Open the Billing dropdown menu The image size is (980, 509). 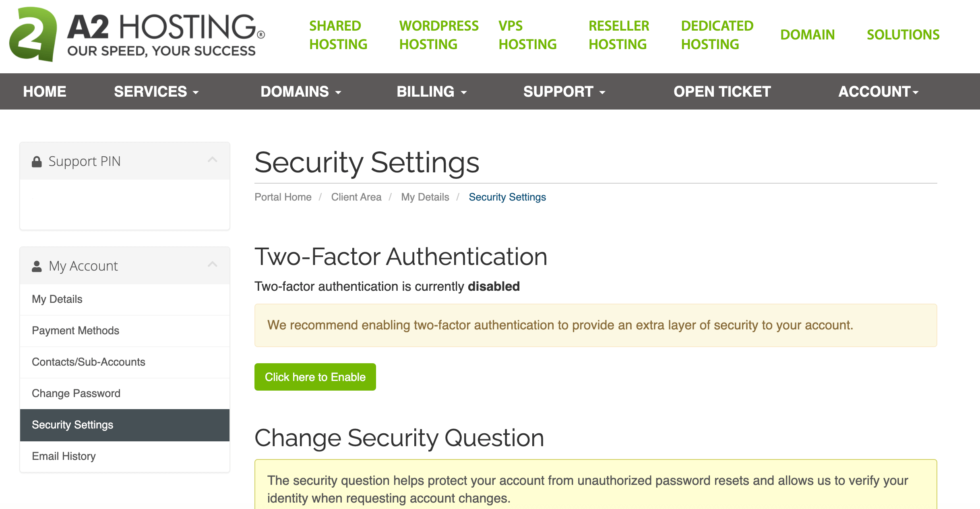[432, 92]
